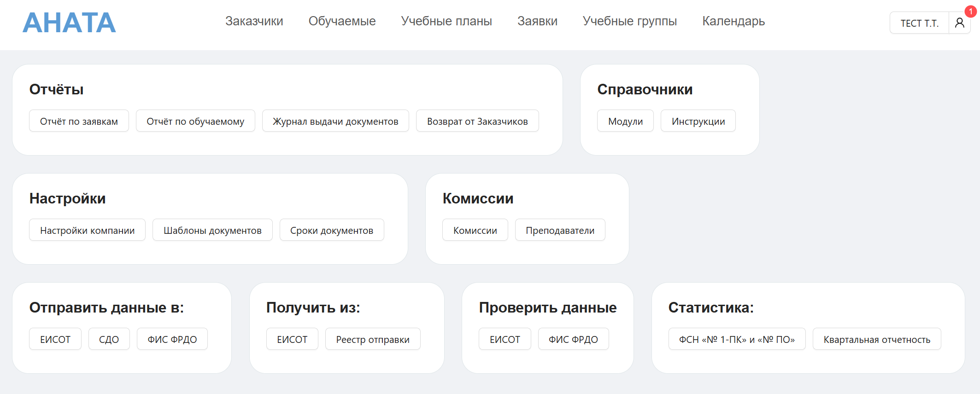Get data from ЕИСОТ
This screenshot has width=980, height=394.
(x=292, y=339)
